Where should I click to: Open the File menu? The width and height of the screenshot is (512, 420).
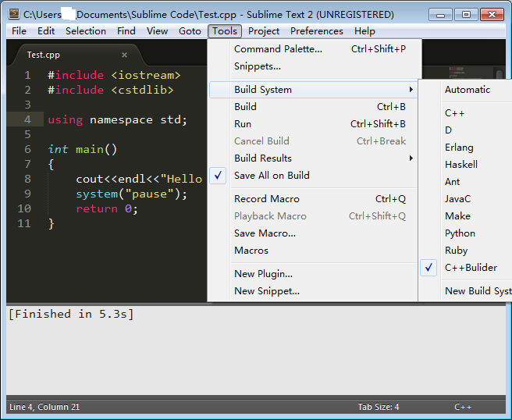click(19, 31)
